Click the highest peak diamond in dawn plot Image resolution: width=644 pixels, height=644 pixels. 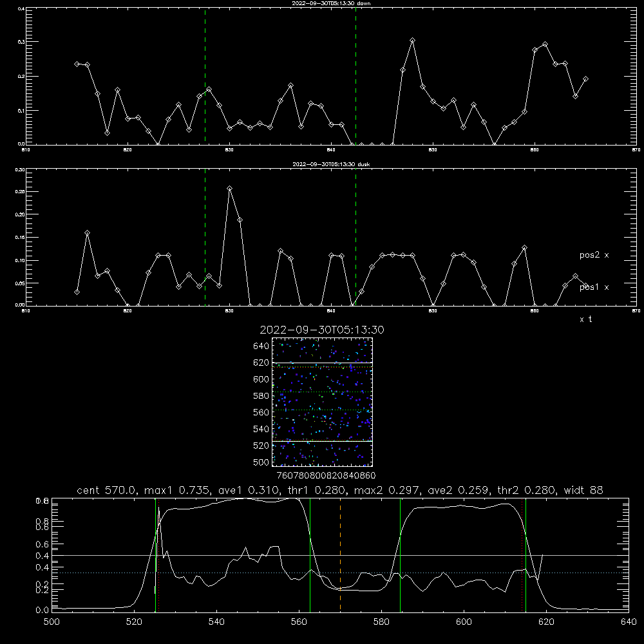click(x=412, y=40)
